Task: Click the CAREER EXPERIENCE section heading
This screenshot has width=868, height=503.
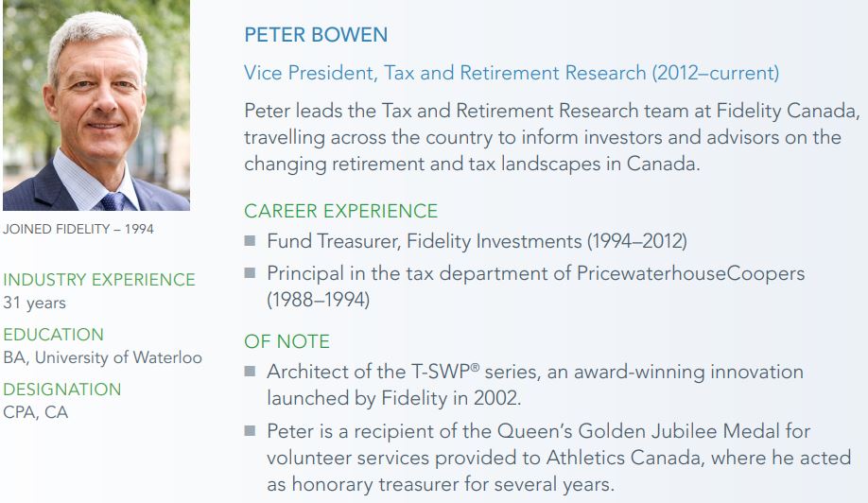Action: [340, 211]
